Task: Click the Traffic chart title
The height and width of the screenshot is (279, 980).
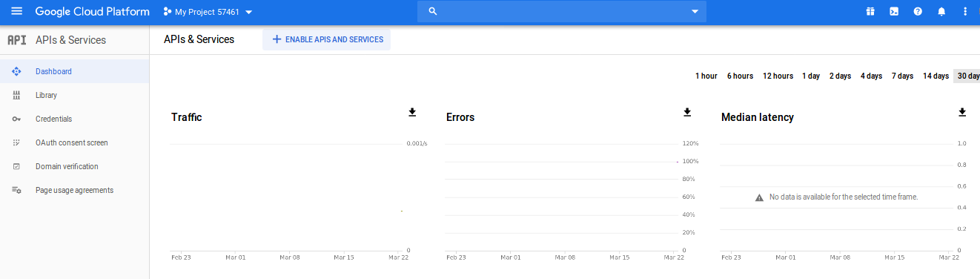Action: point(186,117)
